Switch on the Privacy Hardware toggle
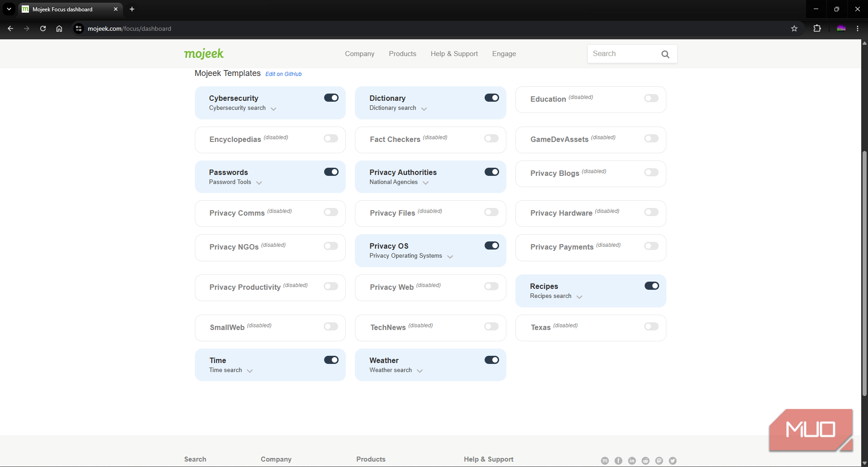The height and width of the screenshot is (467, 868). tap(651, 212)
